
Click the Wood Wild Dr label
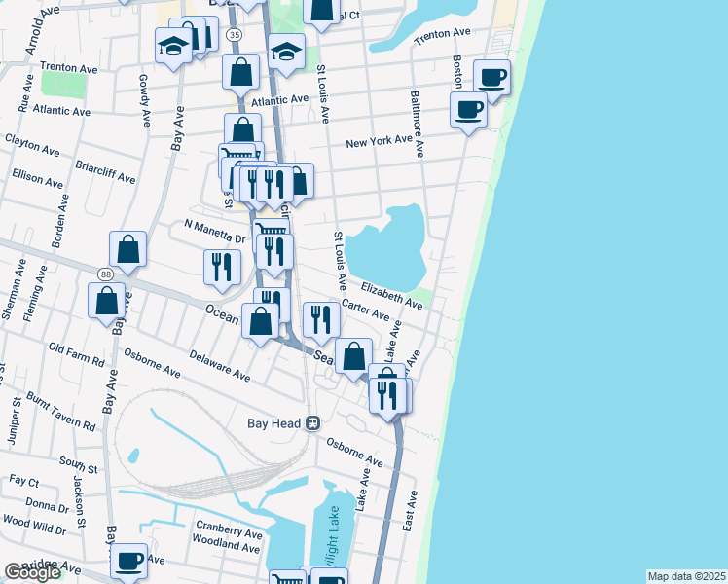pyautogui.click(x=35, y=525)
